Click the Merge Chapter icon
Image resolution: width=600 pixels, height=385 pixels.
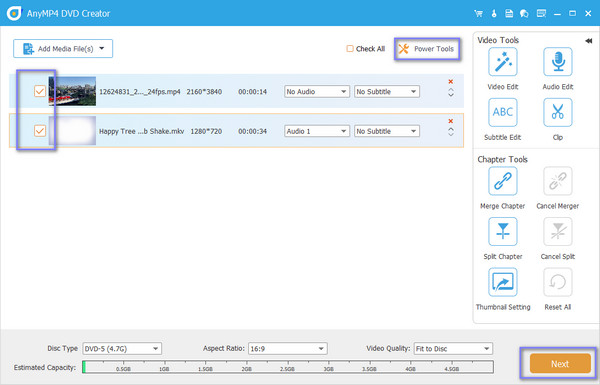(x=502, y=181)
